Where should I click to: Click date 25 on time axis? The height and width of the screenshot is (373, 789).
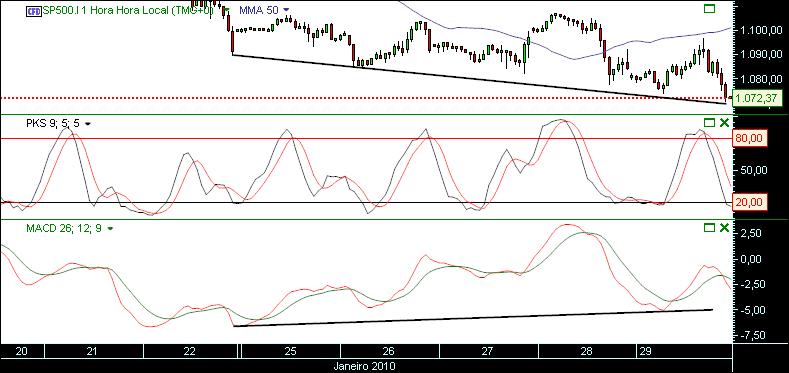pyautogui.click(x=291, y=351)
